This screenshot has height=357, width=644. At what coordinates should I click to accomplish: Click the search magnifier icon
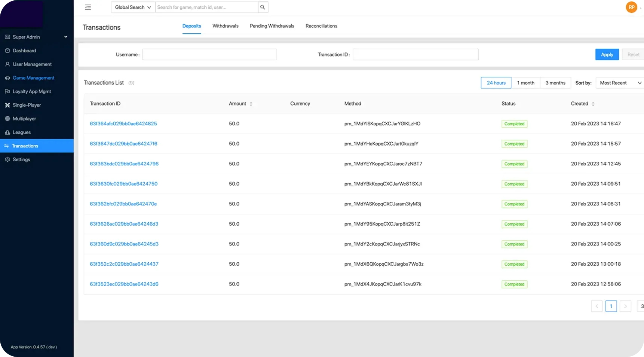[263, 7]
